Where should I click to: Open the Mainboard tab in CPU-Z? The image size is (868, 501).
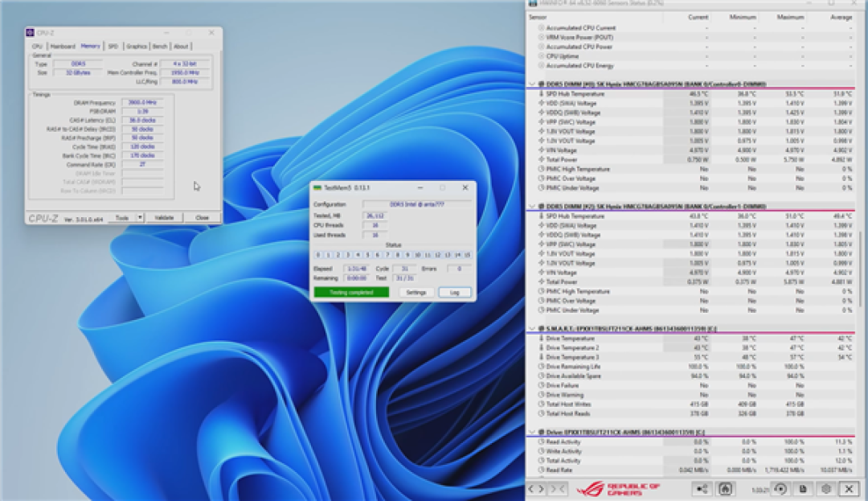(63, 47)
